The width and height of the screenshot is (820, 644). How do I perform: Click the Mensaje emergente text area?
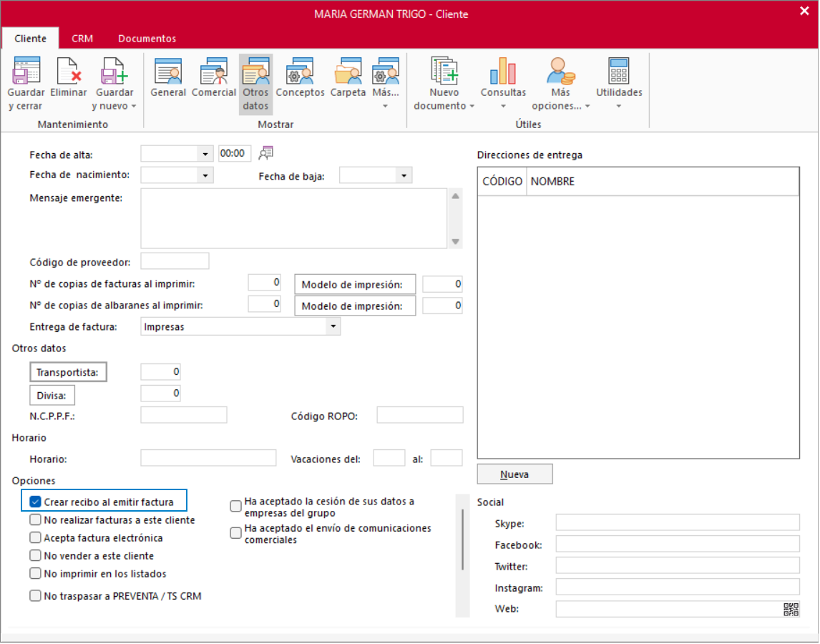pos(294,219)
